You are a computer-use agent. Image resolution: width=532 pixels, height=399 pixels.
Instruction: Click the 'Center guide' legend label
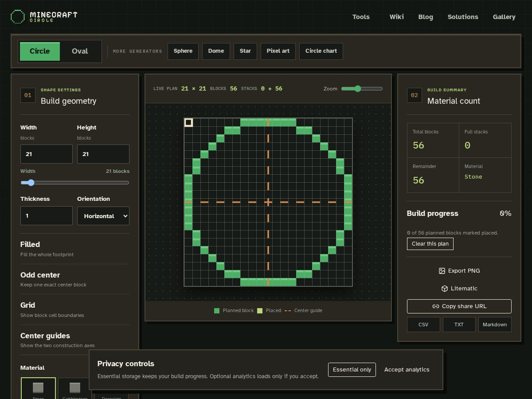pos(308,311)
